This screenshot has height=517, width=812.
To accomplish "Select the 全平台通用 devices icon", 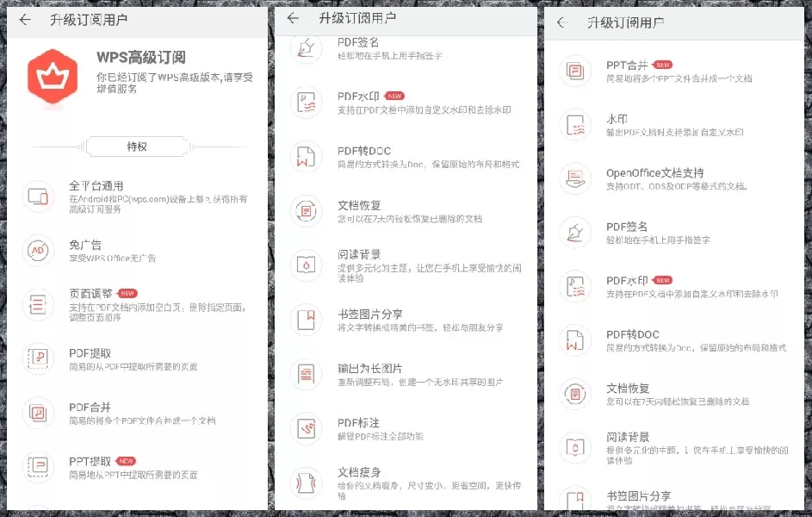I will coord(38,196).
